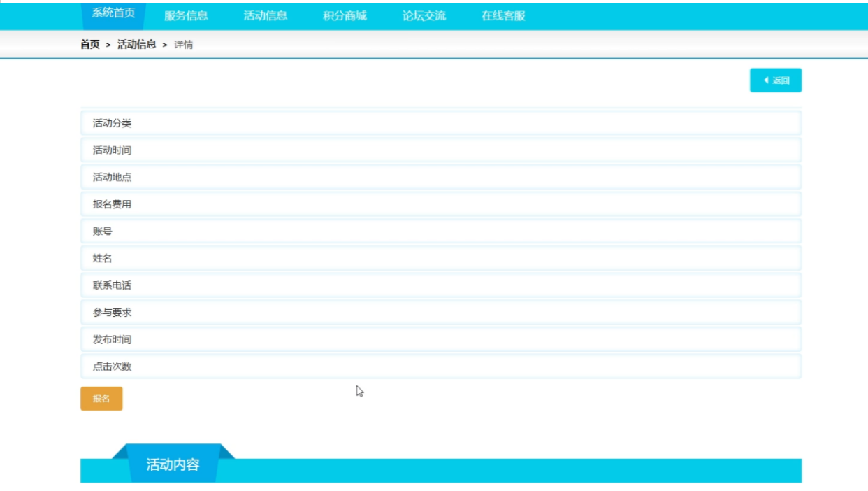This screenshot has height=491, width=868.
Task: Click the 活动地点 field row
Action: pos(441,178)
